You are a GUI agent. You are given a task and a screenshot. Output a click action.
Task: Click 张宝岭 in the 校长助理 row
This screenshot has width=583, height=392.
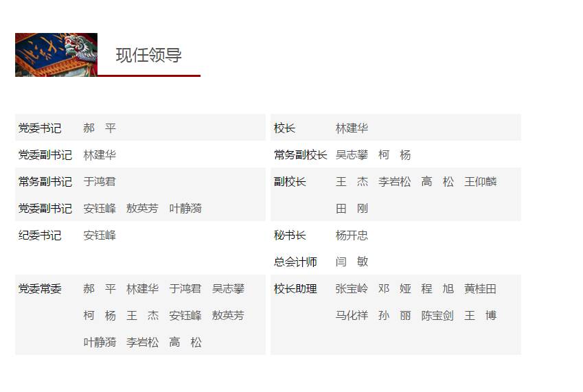pyautogui.click(x=352, y=289)
